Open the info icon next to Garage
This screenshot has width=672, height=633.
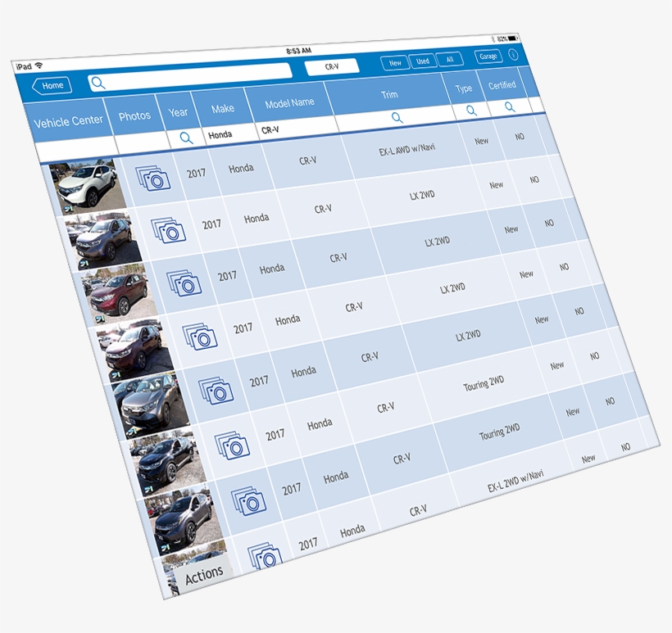tap(512, 55)
